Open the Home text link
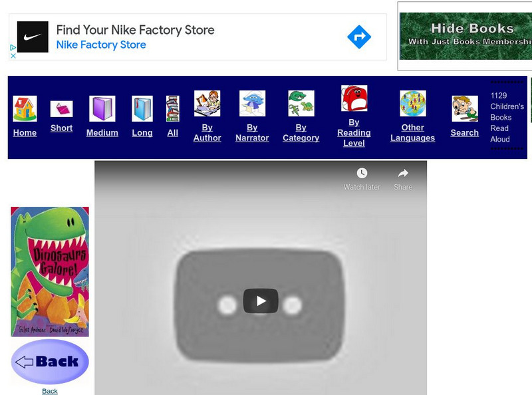 [25, 133]
